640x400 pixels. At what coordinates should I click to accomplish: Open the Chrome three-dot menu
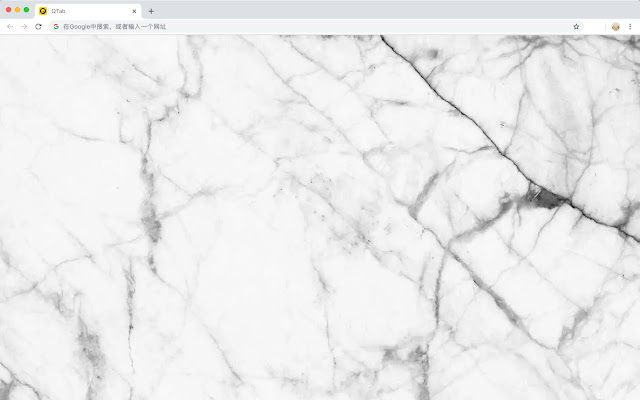[630, 27]
